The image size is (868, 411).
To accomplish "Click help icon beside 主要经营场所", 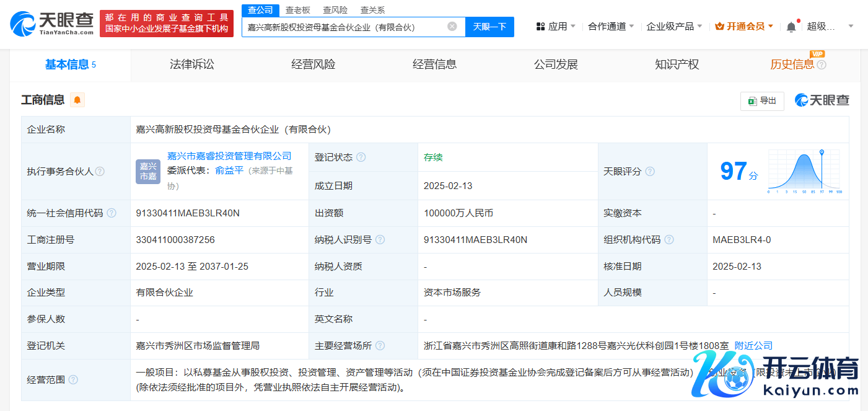I will click(380, 346).
